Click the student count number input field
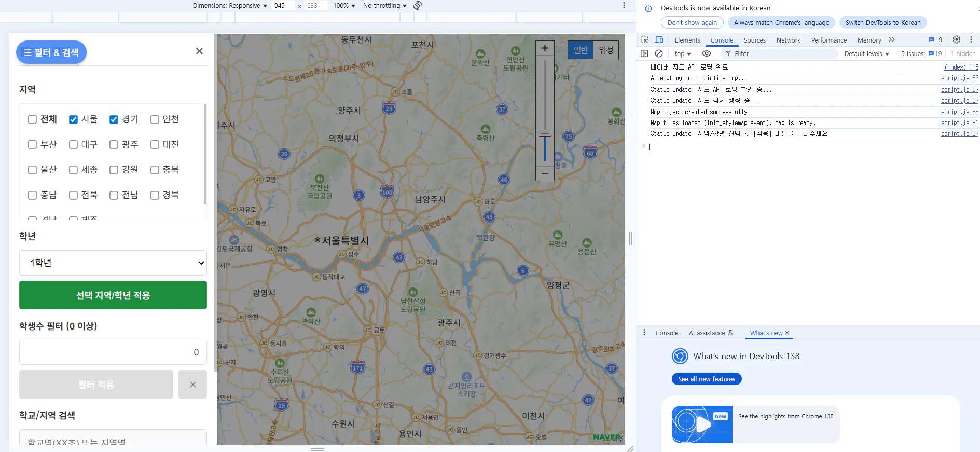The image size is (980, 452). click(113, 352)
